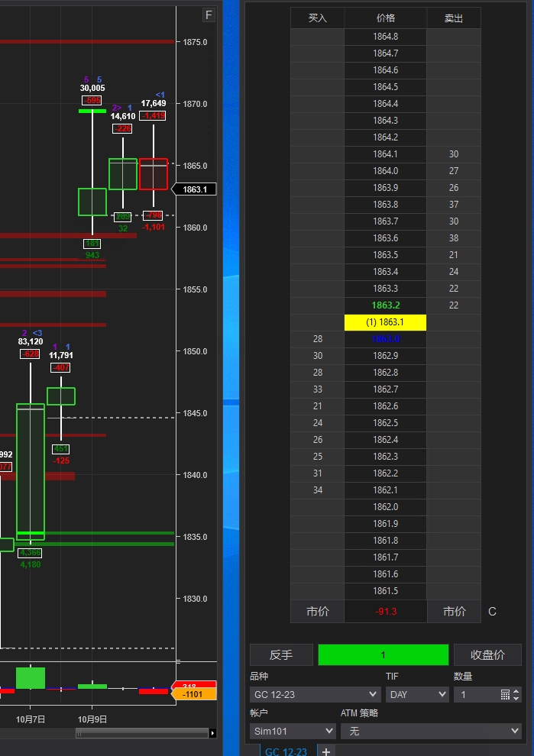Click the 1862.0 price row
The width and height of the screenshot is (534, 756).
click(386, 507)
